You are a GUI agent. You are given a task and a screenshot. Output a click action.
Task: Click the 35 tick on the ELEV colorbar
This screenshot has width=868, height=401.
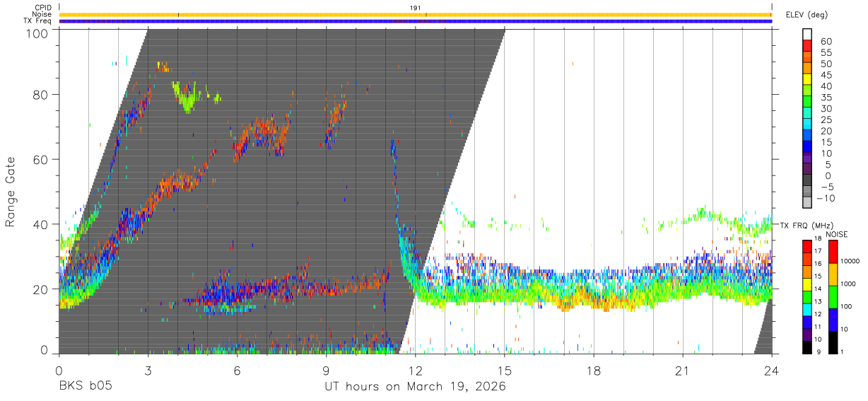pyautogui.click(x=826, y=98)
